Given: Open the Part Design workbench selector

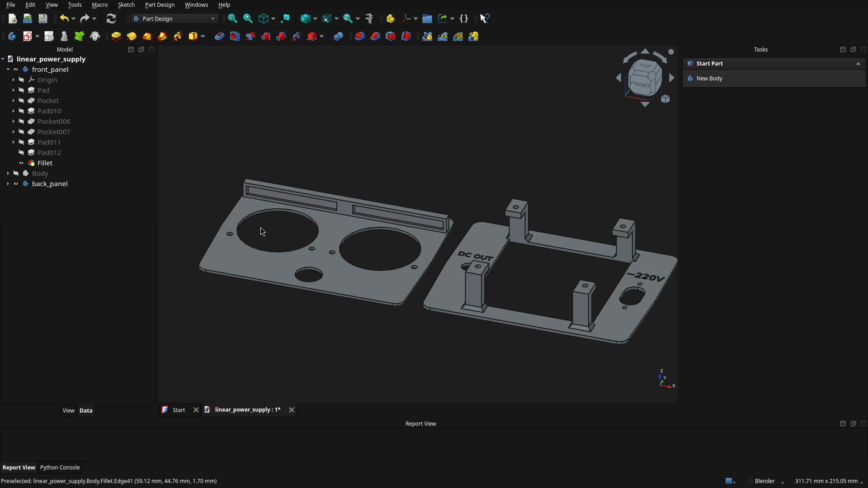Looking at the screenshot, I should tap(175, 19).
